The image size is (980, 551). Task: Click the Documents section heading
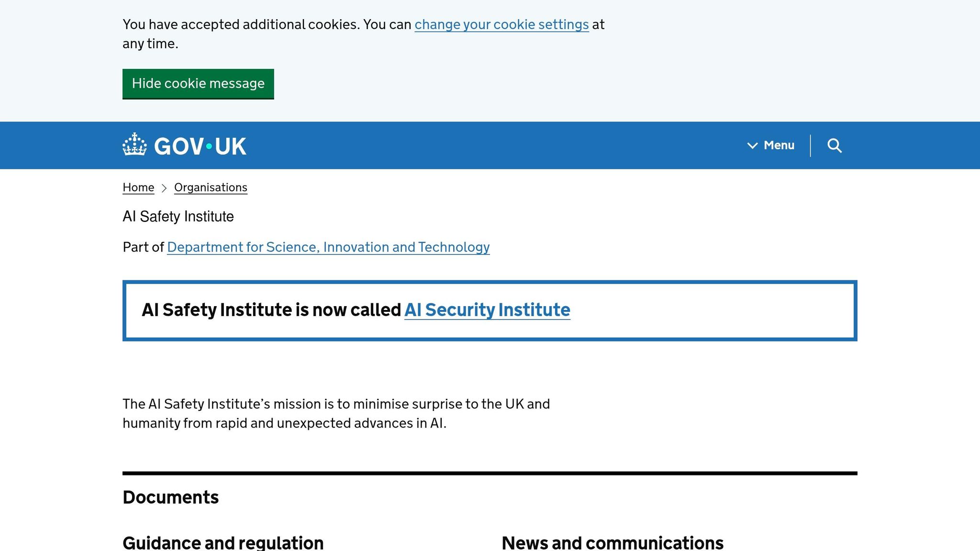tap(170, 497)
